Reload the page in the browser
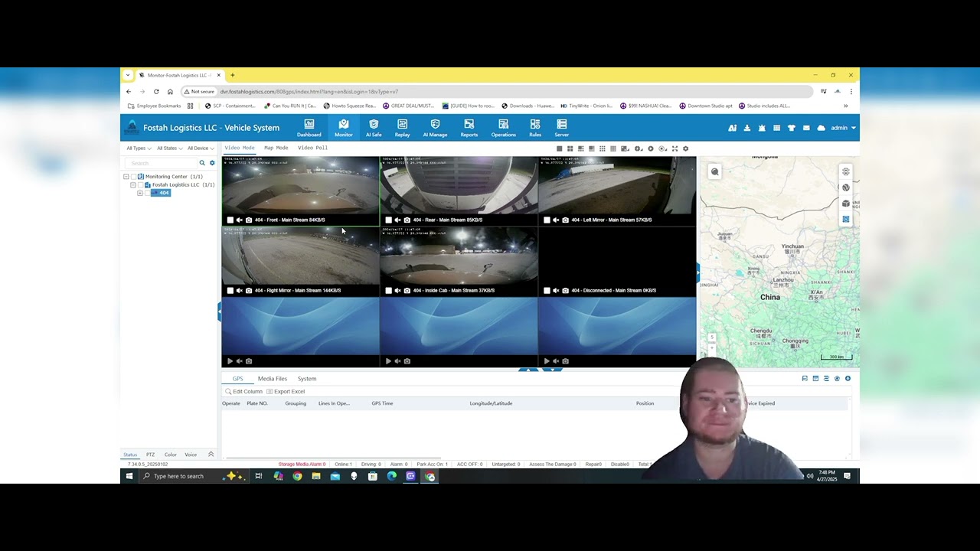The image size is (980, 551). pos(156,92)
